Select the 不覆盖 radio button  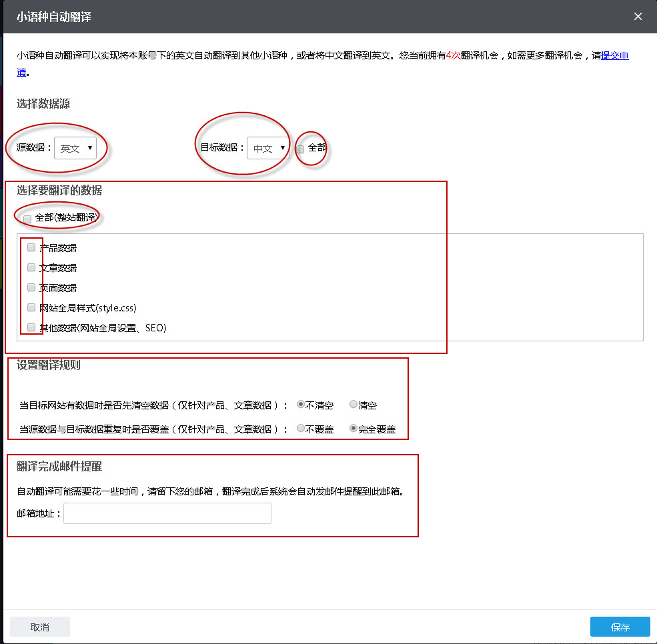301,427
